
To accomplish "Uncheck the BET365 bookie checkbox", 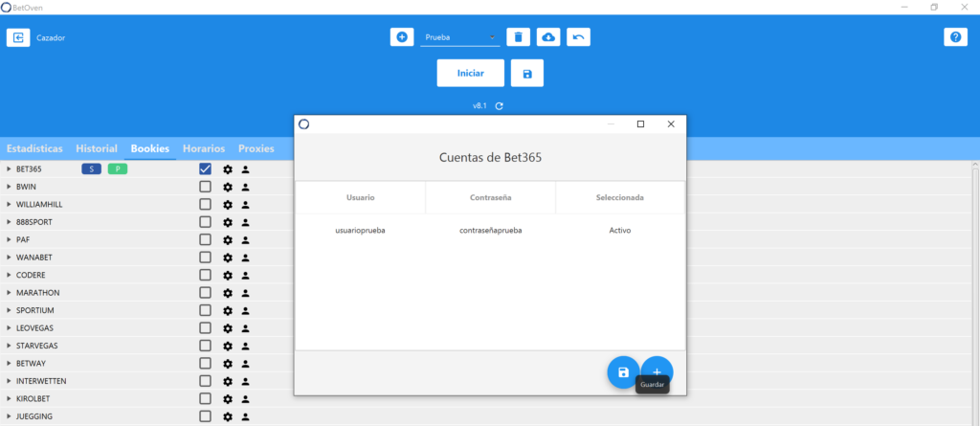I will [205, 168].
